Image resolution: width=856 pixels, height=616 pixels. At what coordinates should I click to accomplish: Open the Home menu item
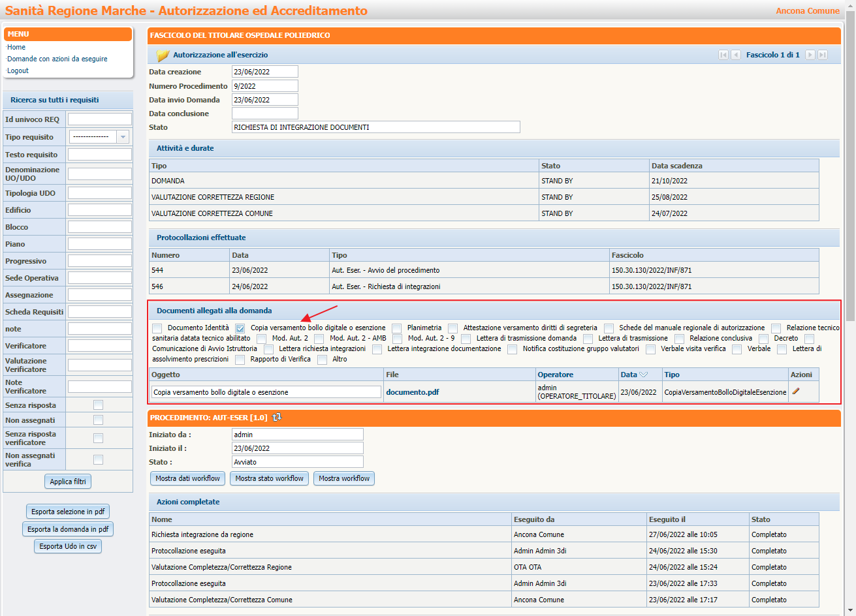tap(16, 47)
